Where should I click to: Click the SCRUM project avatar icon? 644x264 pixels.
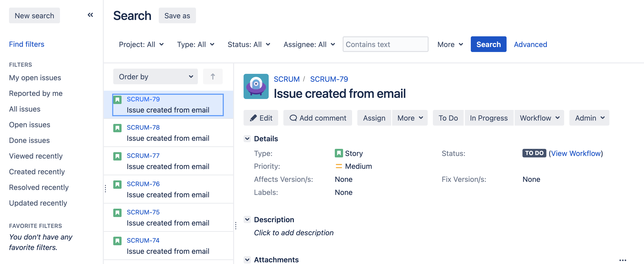tap(256, 86)
